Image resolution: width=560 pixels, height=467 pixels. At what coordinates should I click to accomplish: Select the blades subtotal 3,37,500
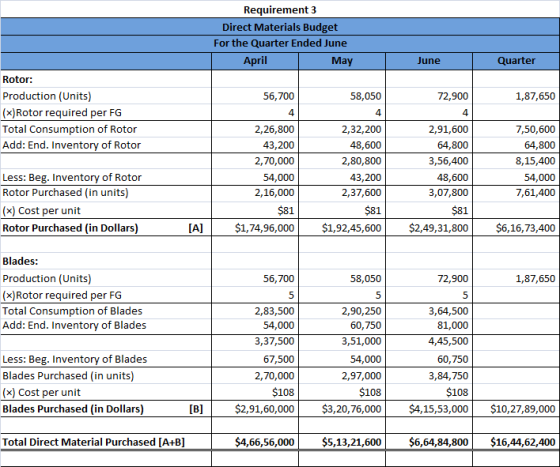pyautogui.click(x=274, y=341)
